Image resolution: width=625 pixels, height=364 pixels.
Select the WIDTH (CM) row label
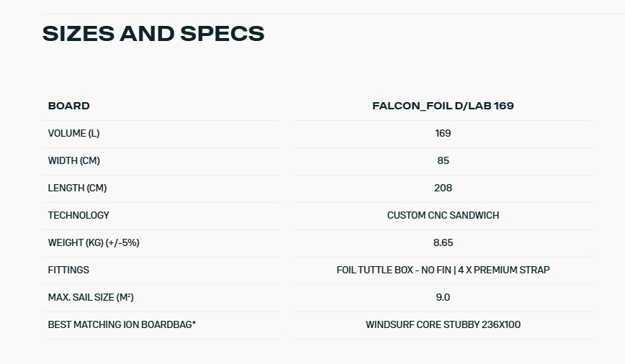pyautogui.click(x=74, y=160)
